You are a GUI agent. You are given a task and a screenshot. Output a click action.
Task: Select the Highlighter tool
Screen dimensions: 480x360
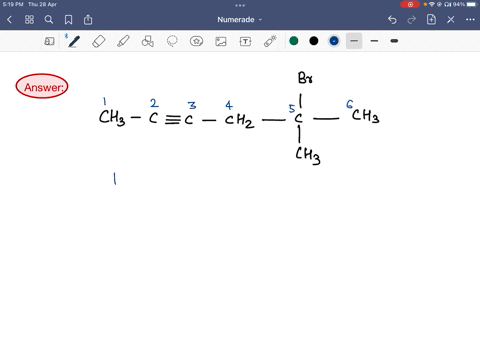[x=123, y=41]
